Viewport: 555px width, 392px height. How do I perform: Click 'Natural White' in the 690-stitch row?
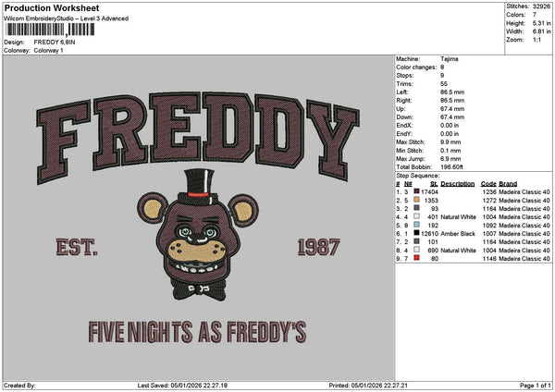tap(459, 251)
